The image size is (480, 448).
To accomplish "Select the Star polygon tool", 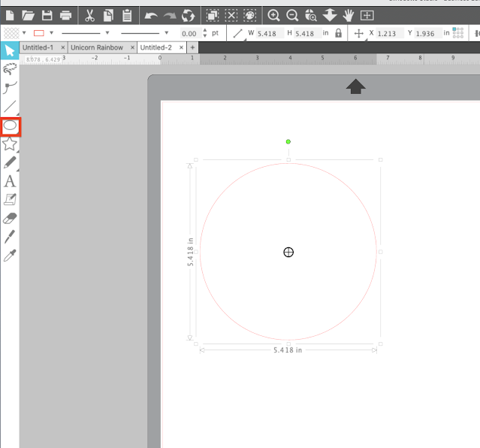I will 10,144.
